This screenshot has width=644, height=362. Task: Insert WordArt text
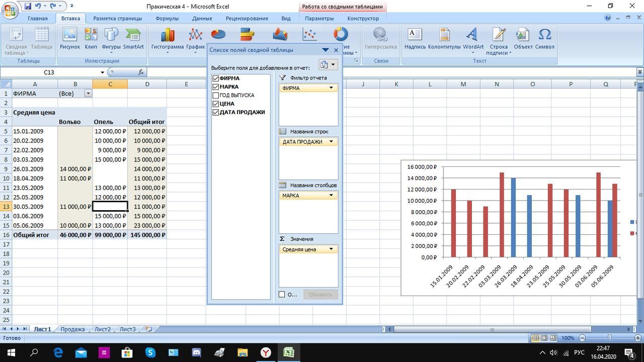473,39
